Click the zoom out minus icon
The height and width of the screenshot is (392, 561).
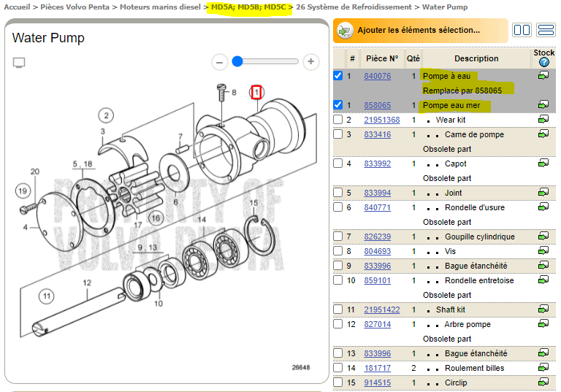click(x=219, y=62)
